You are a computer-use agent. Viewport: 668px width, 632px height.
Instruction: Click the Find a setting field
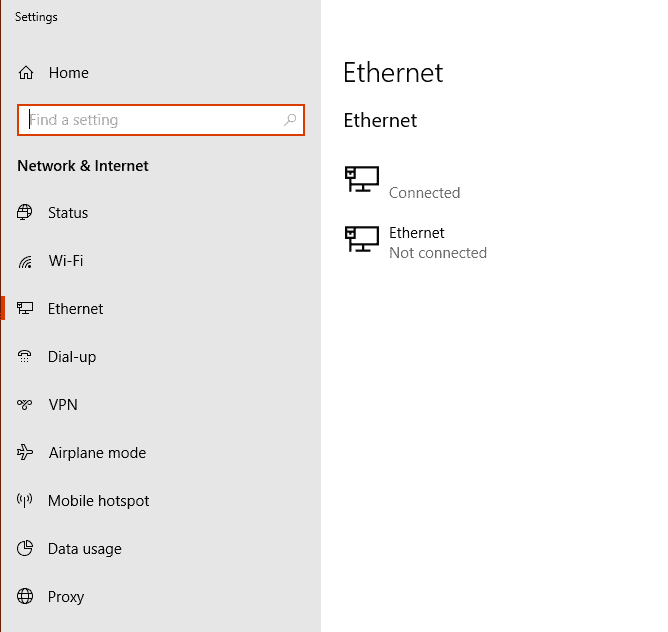(161, 120)
